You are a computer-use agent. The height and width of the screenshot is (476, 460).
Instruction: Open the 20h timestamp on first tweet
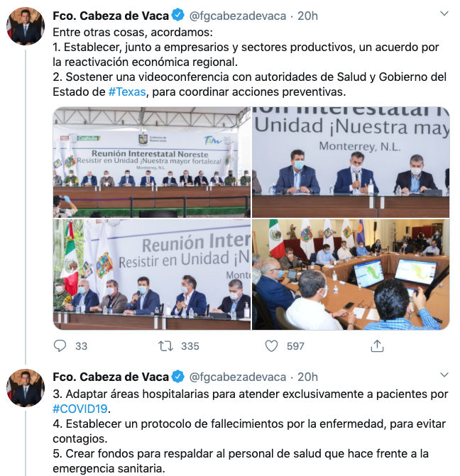pos(307,16)
